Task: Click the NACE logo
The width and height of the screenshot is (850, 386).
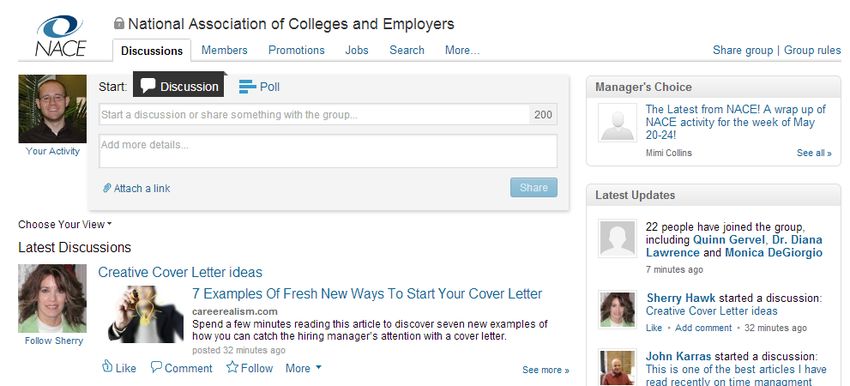Action: tap(61, 36)
